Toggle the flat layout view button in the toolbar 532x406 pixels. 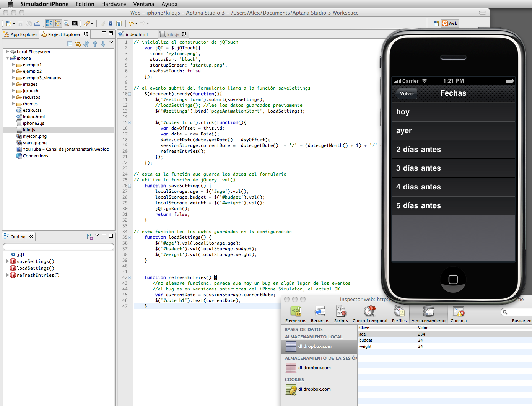49,23
